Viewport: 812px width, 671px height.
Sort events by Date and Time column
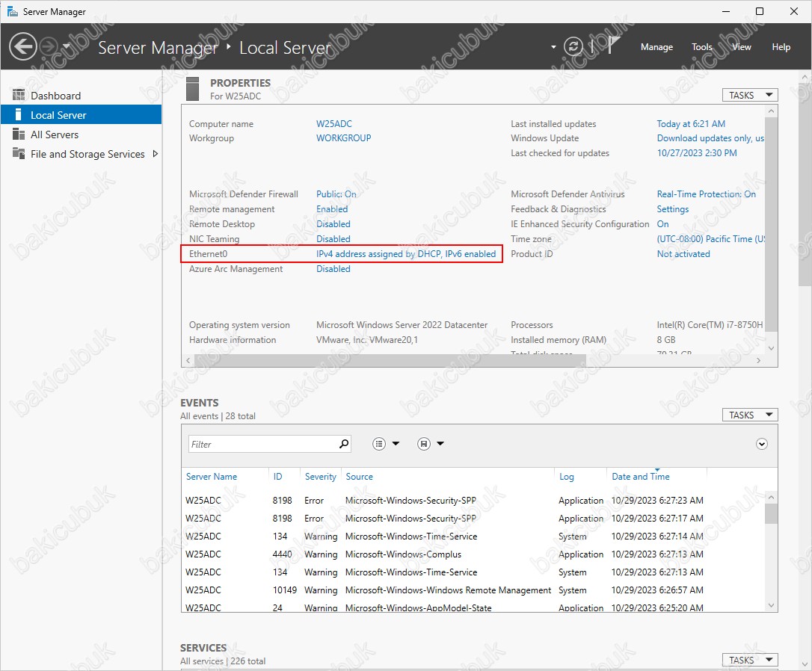[641, 477]
